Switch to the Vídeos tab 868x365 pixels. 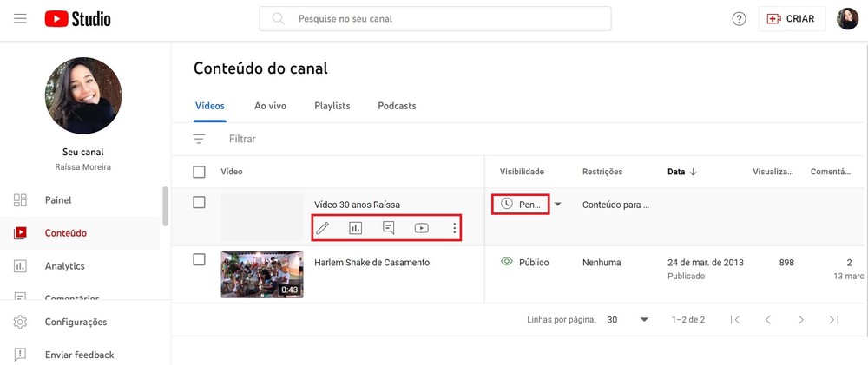210,106
